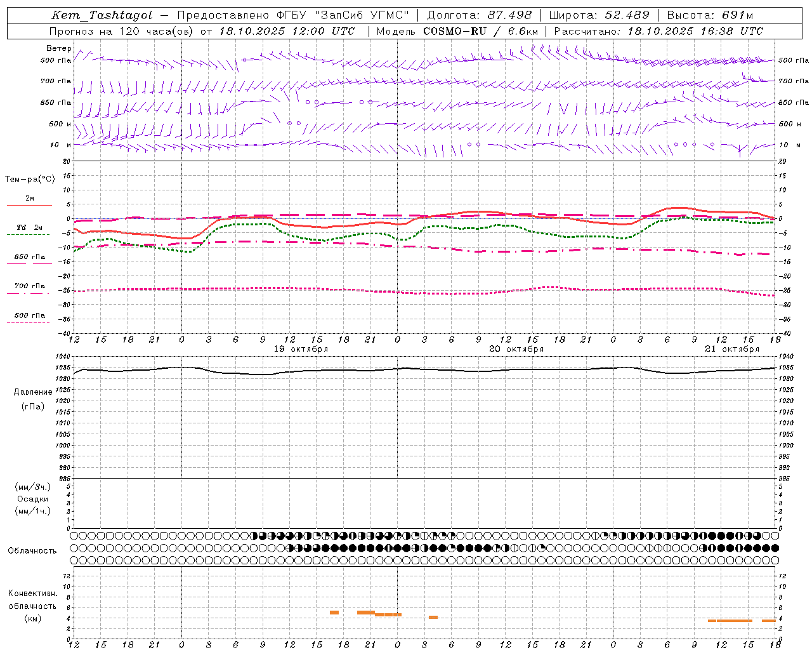
Task: Click the Облачность cloud cover label
Action: 32,550
